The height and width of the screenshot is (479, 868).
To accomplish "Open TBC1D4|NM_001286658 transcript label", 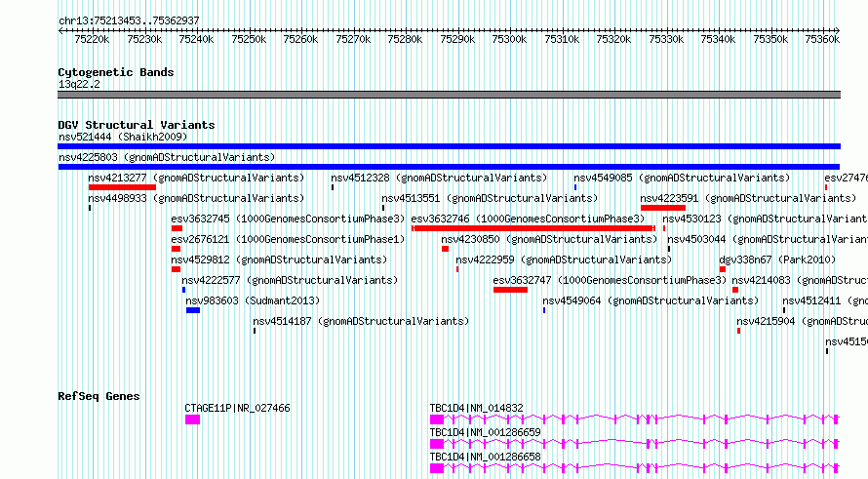I will [x=486, y=457].
